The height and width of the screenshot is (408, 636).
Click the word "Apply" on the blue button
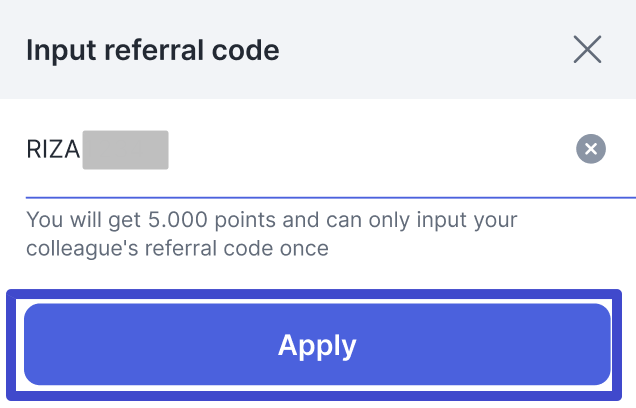317,345
